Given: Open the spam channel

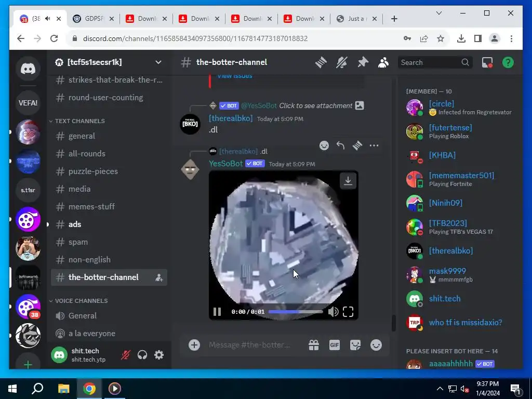Looking at the screenshot, I should 109,242.
